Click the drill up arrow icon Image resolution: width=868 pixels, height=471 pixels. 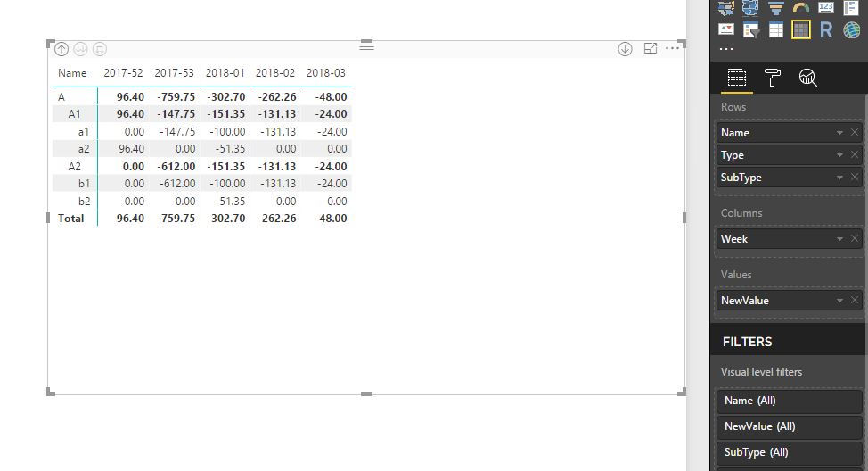coord(61,49)
